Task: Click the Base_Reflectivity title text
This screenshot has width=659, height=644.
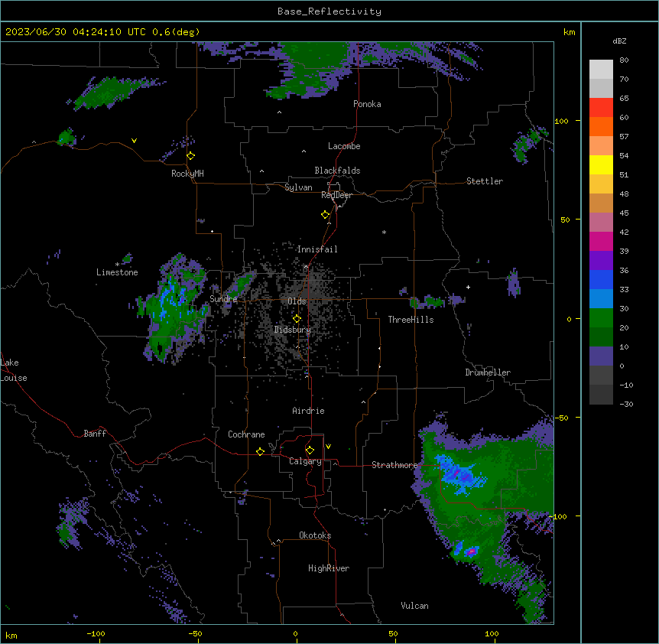Action: point(329,11)
